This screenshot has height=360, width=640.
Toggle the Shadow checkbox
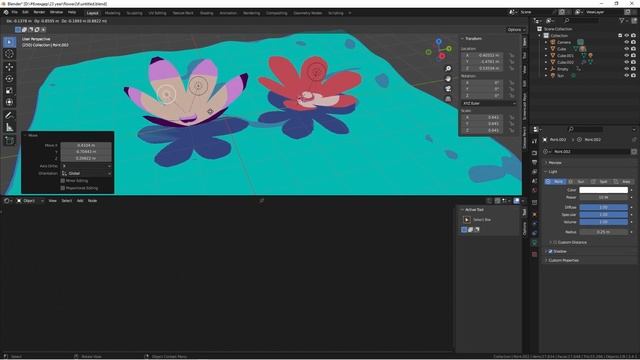point(550,251)
